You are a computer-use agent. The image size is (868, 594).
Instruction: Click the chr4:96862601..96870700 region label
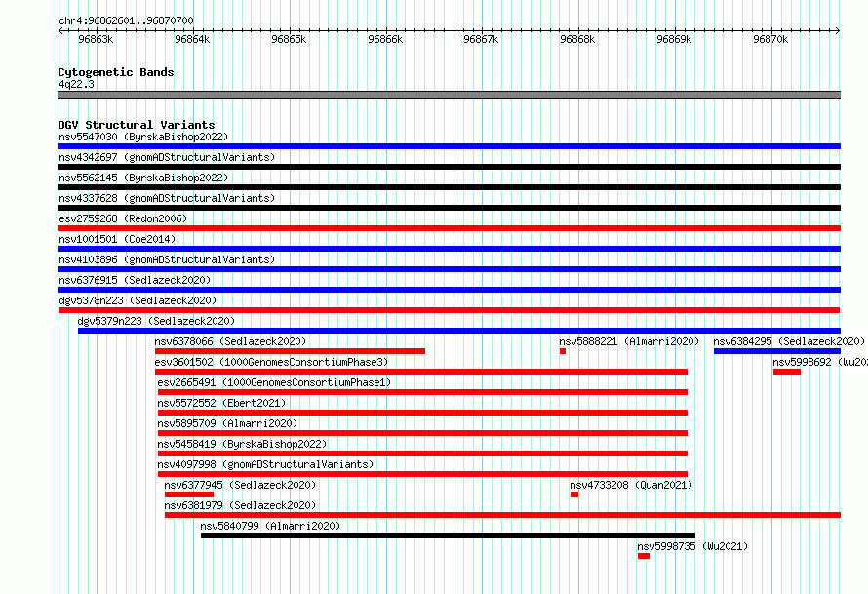[126, 20]
